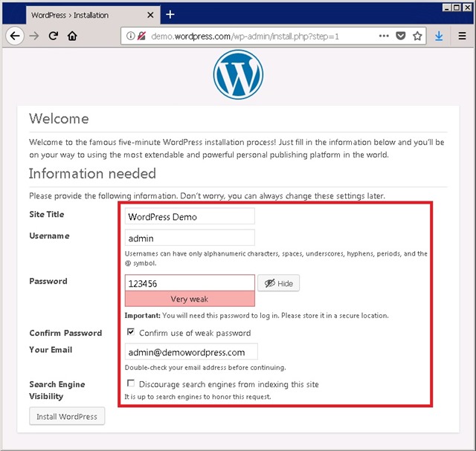Uncheck Confirm use of weak password
The height and width of the screenshot is (451, 476).
(x=131, y=332)
